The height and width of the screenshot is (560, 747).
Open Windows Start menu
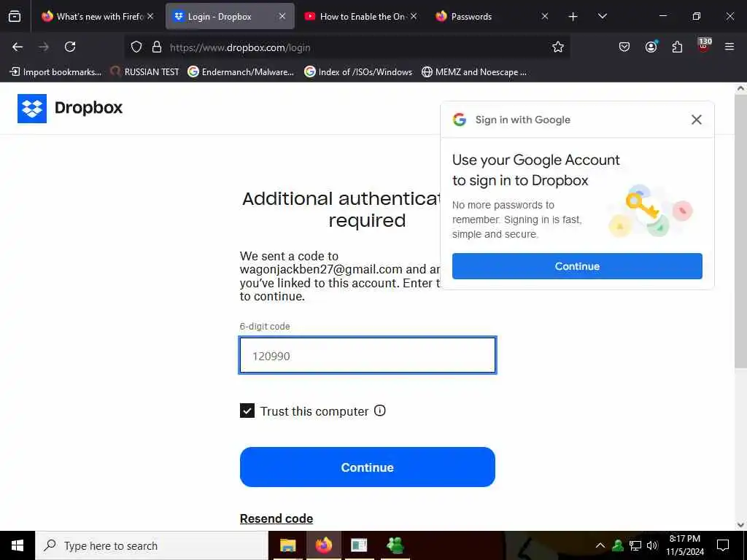(x=18, y=545)
